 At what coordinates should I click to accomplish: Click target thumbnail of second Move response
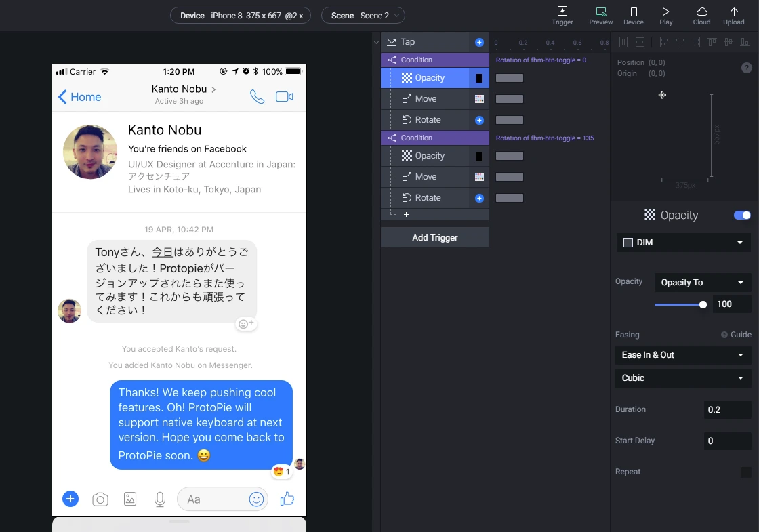(479, 177)
